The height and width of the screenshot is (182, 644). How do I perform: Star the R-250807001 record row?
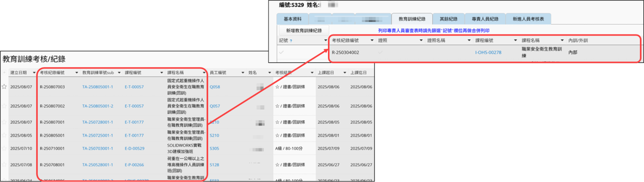coord(4,122)
